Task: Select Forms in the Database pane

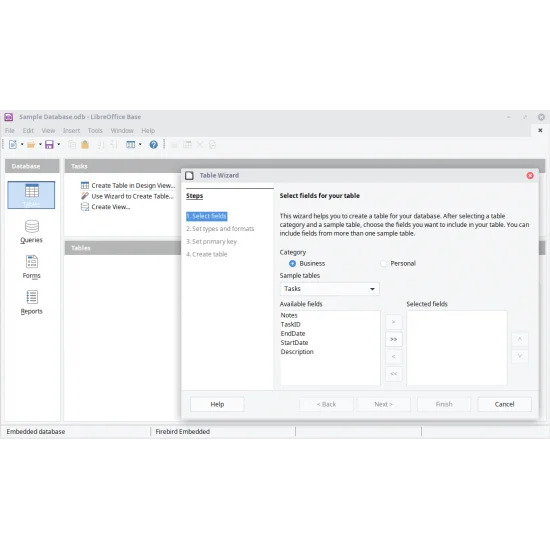Action: click(31, 267)
